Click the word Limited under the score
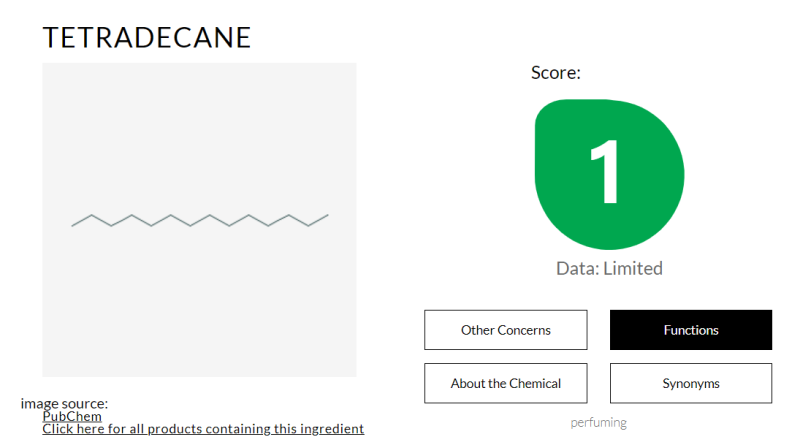The height and width of the screenshot is (445, 800). [633, 268]
